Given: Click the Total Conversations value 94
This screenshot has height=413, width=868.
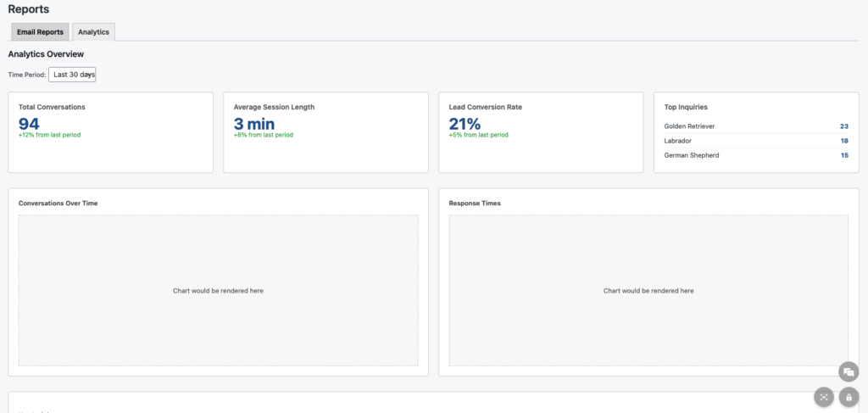Looking at the screenshot, I should coord(29,124).
